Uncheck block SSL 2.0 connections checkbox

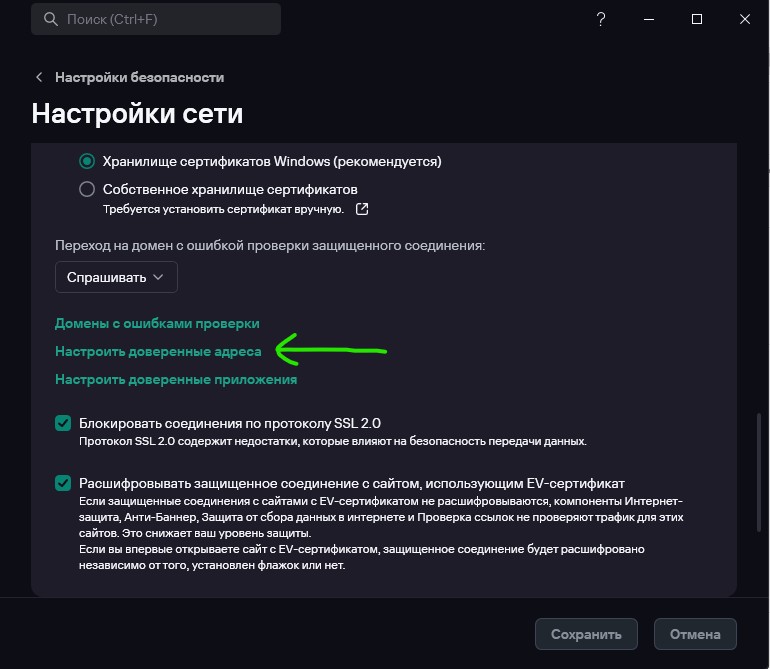point(63,423)
